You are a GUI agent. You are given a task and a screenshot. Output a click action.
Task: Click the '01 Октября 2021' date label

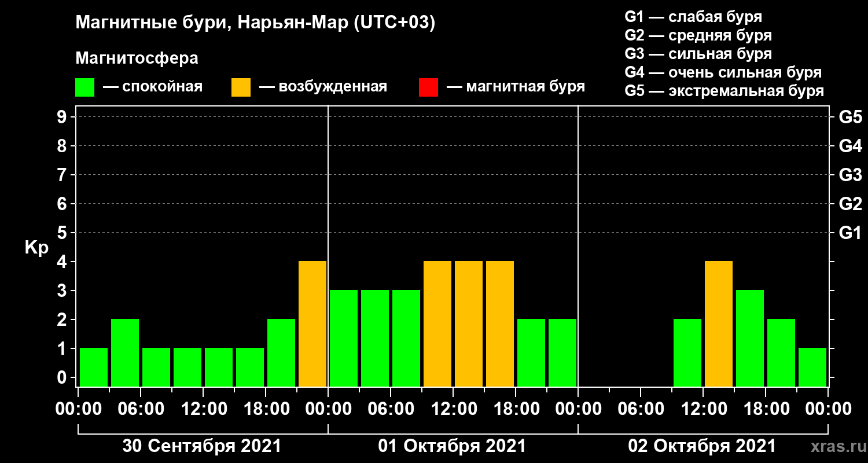click(452, 446)
